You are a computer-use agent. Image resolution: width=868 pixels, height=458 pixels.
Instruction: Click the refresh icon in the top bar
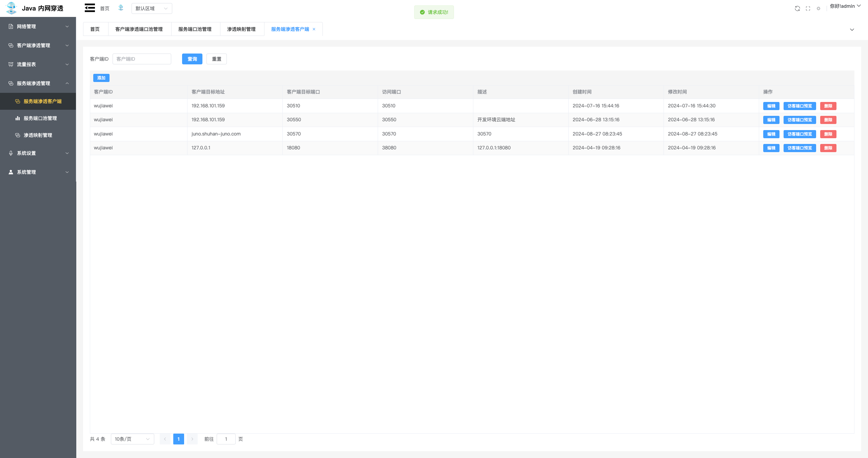click(x=797, y=8)
